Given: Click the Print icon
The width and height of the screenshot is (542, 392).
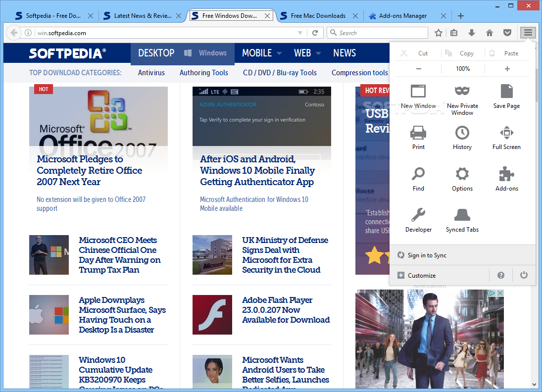Looking at the screenshot, I should (418, 138).
